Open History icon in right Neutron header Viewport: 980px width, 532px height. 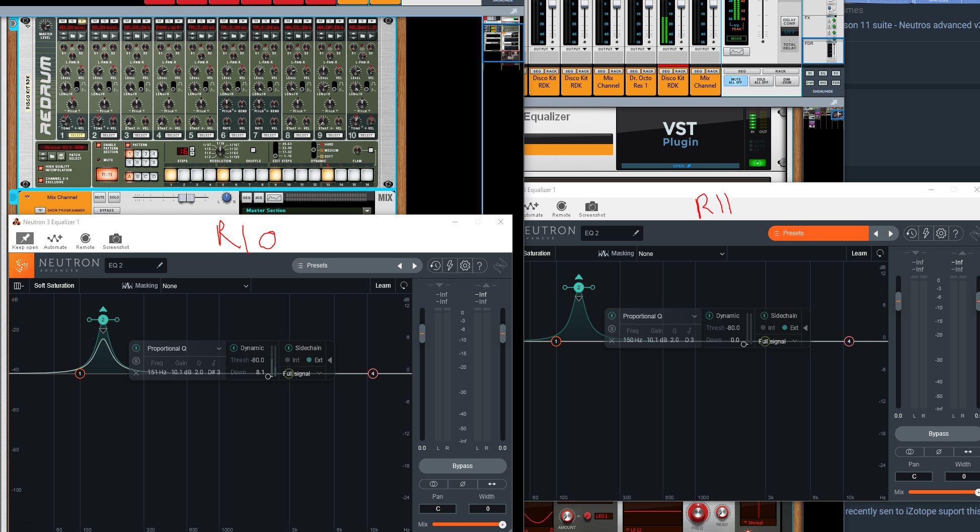(911, 233)
